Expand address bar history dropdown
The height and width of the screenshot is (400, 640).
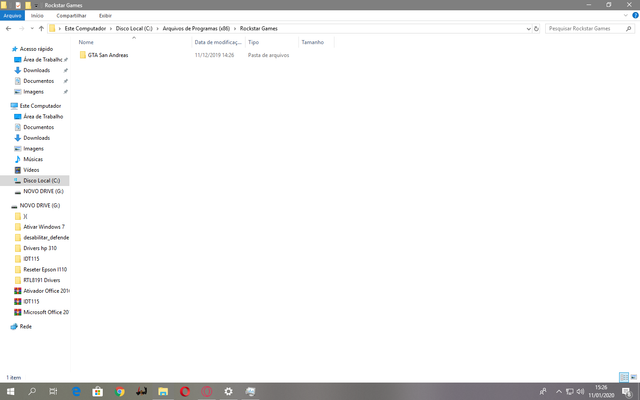pos(529,29)
